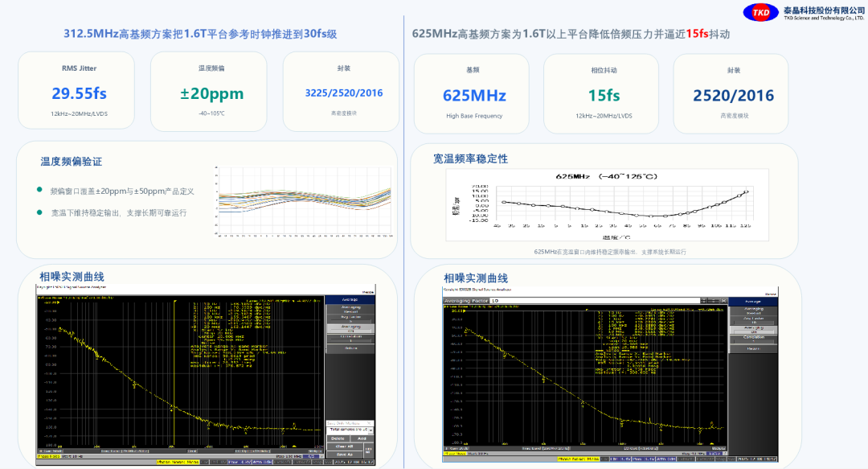Close the Save Data Markers panel

click(x=369, y=423)
